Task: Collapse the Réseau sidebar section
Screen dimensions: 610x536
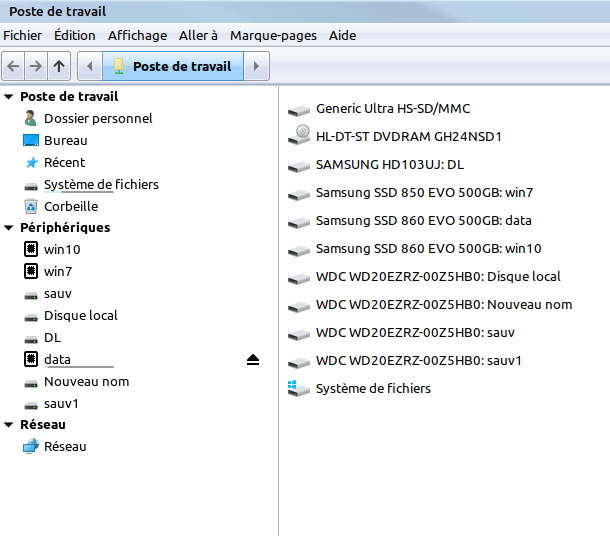Action: (x=9, y=424)
